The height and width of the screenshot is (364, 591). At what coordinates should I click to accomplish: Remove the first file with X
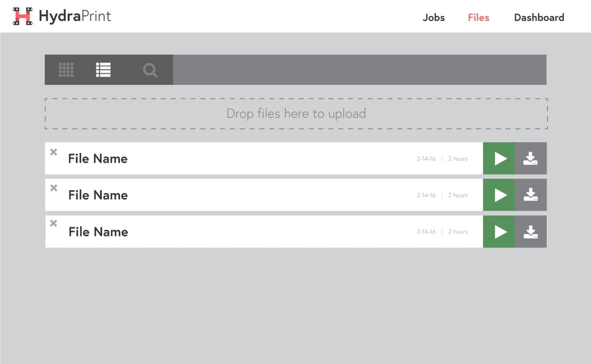coord(54,152)
